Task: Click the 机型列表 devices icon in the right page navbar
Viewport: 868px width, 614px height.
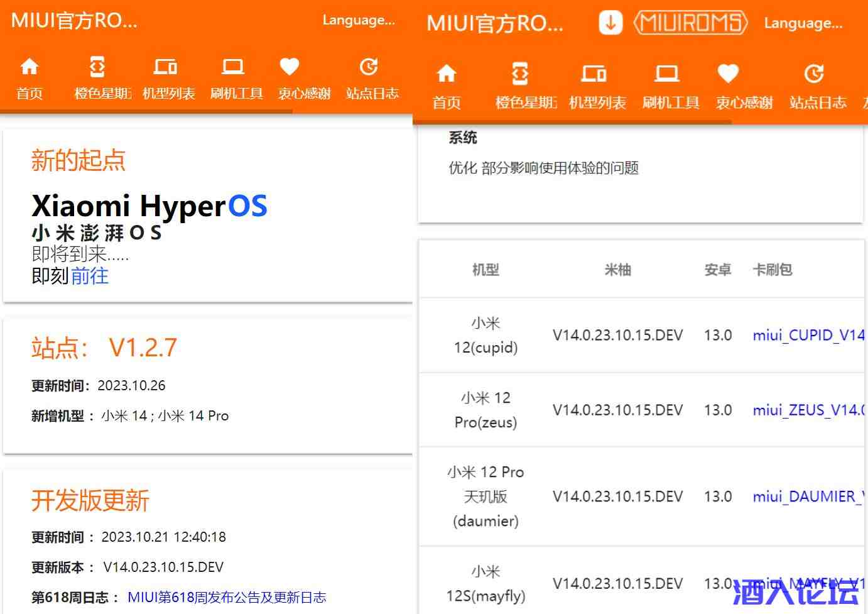Action: point(594,74)
